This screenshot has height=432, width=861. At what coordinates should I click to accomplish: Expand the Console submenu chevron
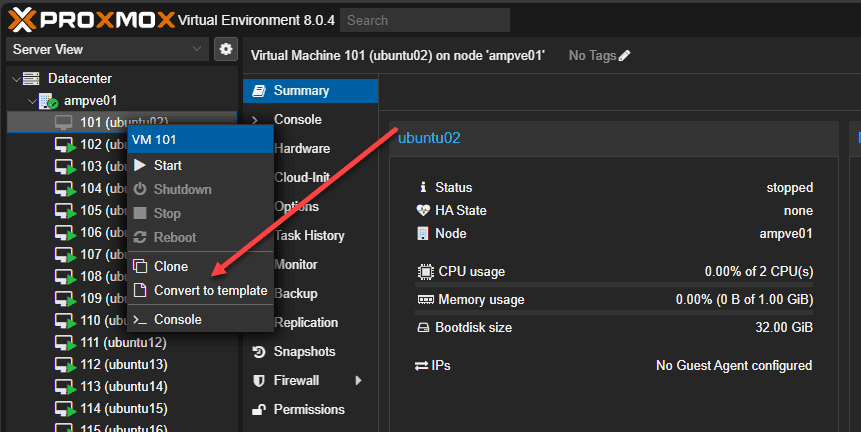coord(255,120)
